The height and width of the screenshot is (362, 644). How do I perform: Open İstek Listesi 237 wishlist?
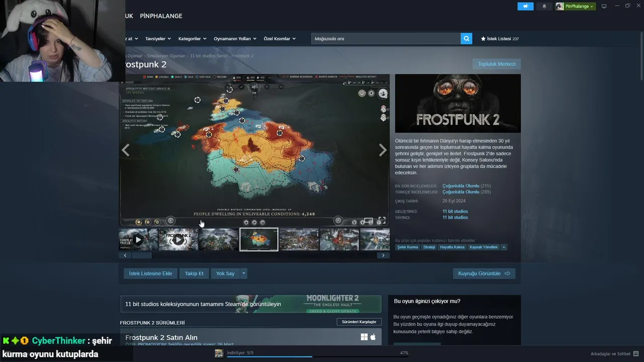(500, 38)
